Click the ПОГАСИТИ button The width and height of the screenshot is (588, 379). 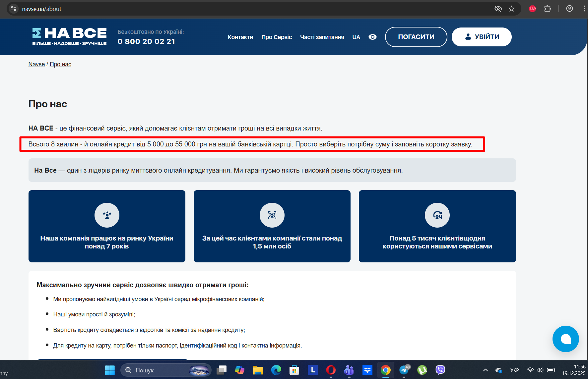[416, 37]
